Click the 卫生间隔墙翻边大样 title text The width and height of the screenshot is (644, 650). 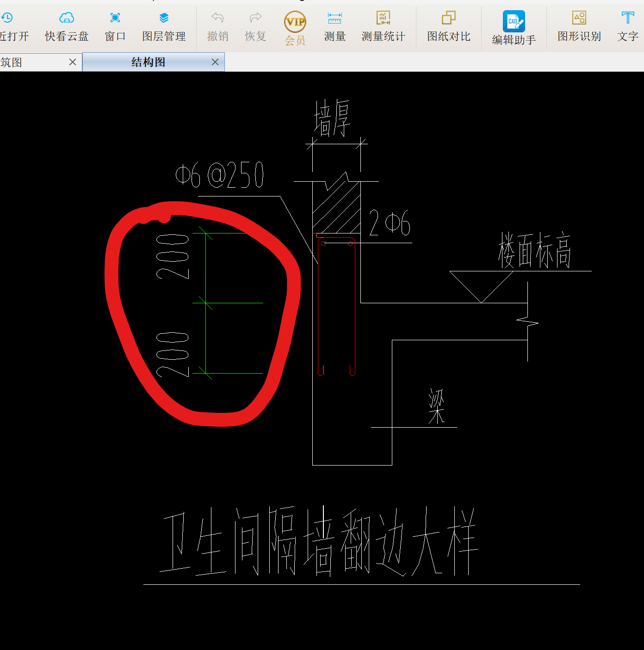(x=319, y=541)
